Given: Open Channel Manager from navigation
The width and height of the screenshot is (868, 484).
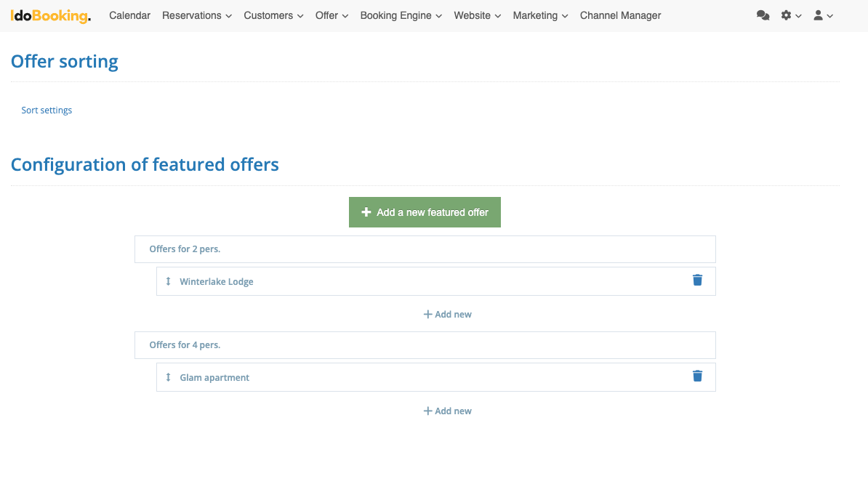Looking at the screenshot, I should click(620, 15).
